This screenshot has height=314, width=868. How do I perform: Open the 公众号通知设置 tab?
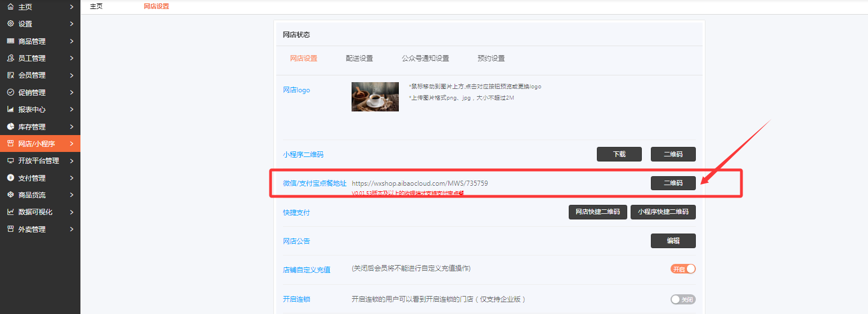click(x=425, y=59)
